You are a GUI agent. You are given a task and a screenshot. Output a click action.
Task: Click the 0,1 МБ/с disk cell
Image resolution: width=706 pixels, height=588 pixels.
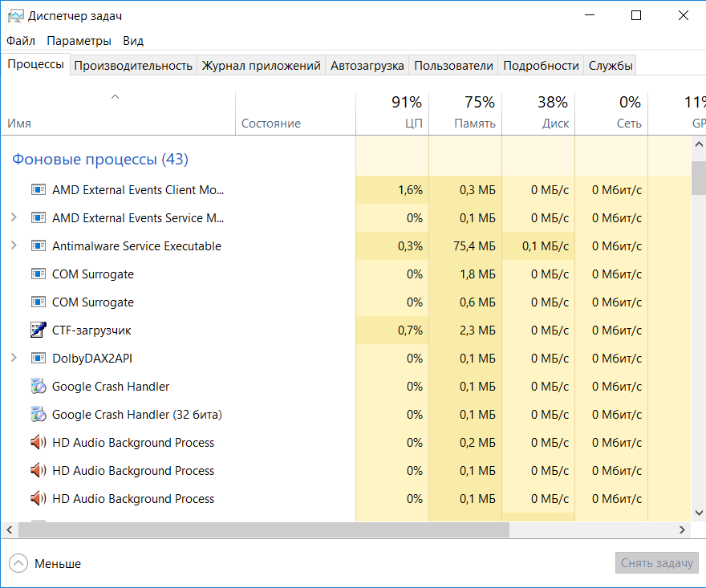point(538,245)
